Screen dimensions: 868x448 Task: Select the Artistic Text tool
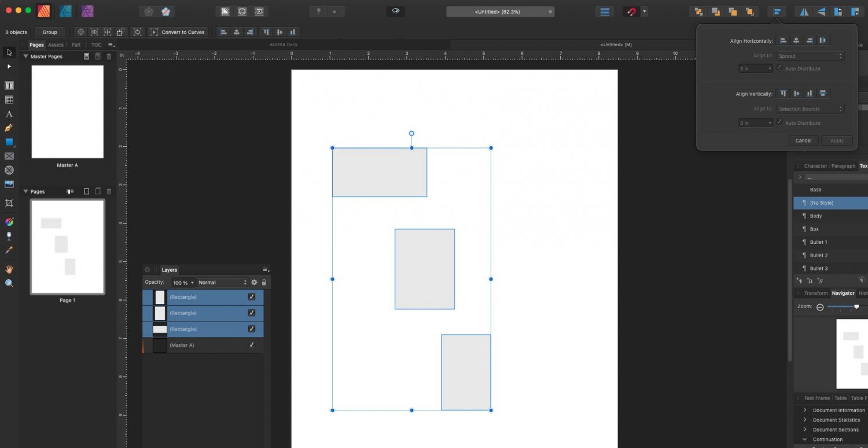pos(9,114)
